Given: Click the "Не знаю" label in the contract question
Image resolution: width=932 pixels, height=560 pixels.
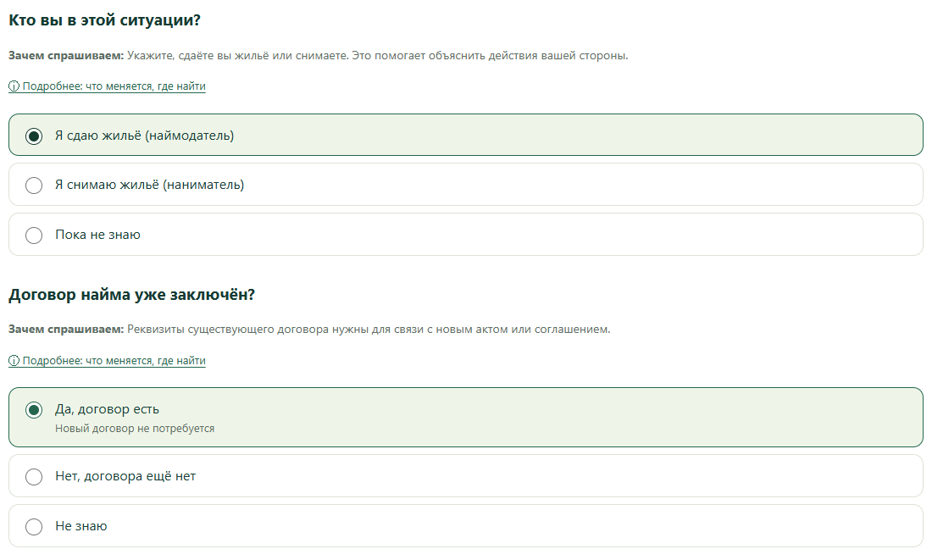Looking at the screenshot, I should click(x=81, y=526).
